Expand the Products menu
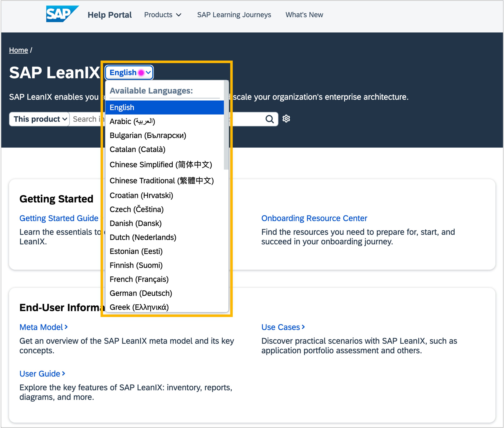Viewport: 504px width, 428px height. tap(163, 15)
